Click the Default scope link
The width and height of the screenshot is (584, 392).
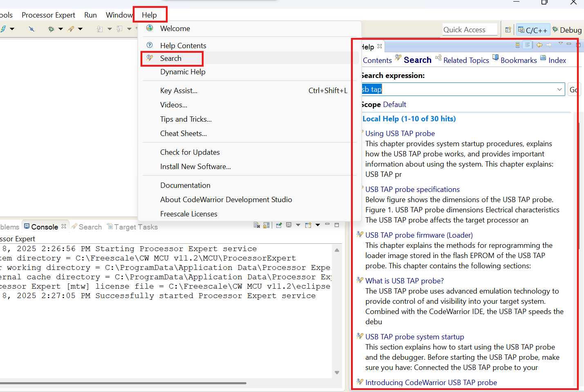pos(394,105)
